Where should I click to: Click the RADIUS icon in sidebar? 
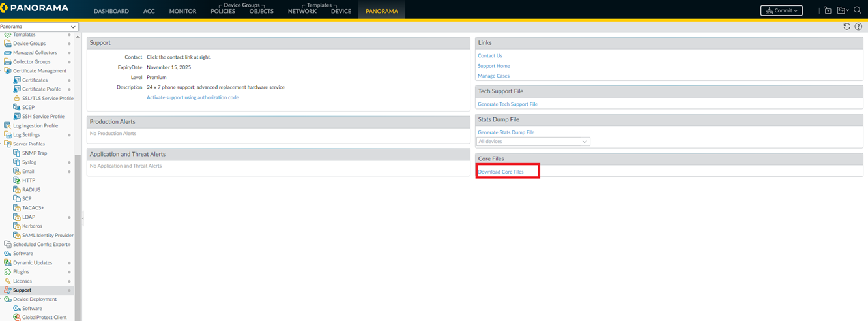tap(17, 190)
